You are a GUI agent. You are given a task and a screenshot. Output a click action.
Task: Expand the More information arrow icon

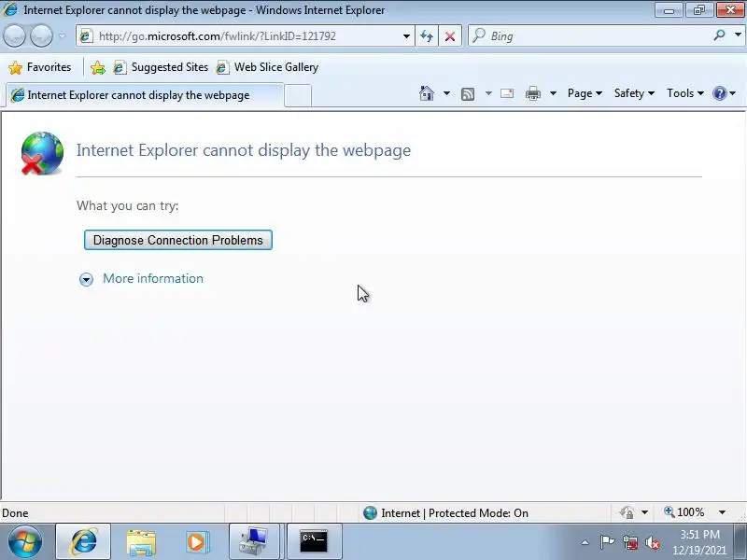point(86,279)
